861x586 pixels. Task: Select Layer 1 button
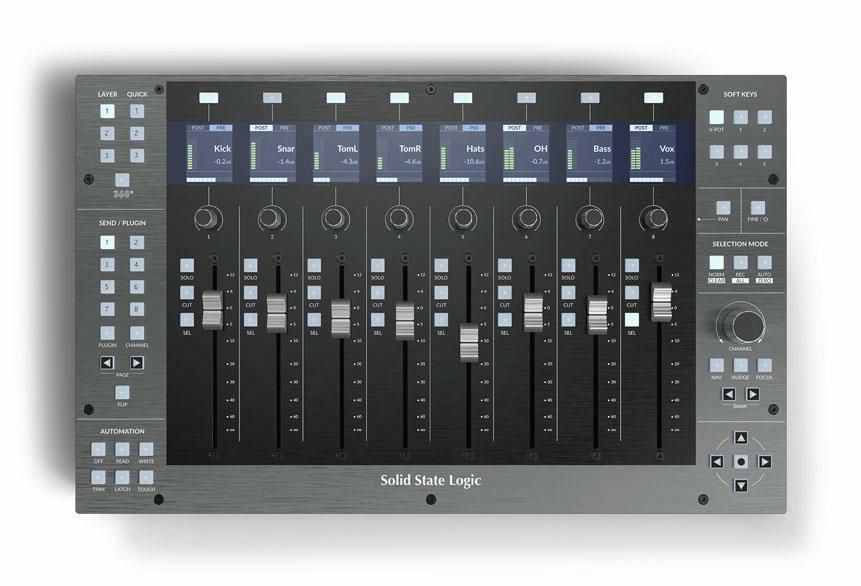107,111
